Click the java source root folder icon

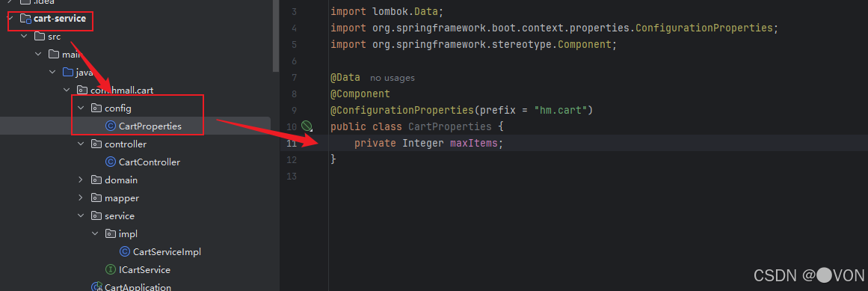click(67, 72)
